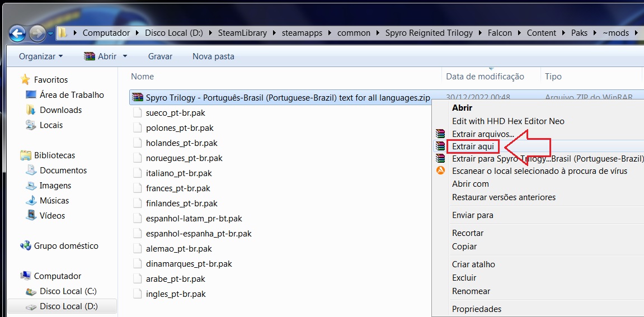
Task: Click Falcon in the address bar
Action: tap(500, 33)
